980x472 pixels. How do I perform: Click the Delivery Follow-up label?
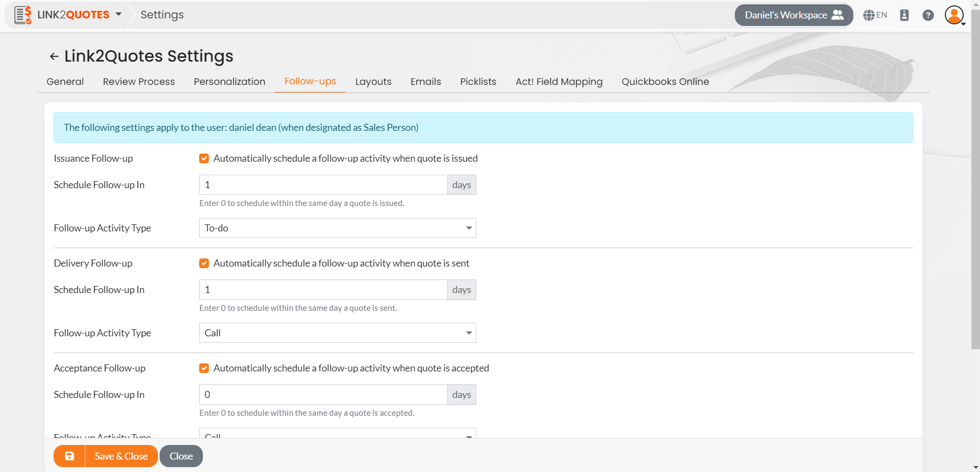pos(93,263)
